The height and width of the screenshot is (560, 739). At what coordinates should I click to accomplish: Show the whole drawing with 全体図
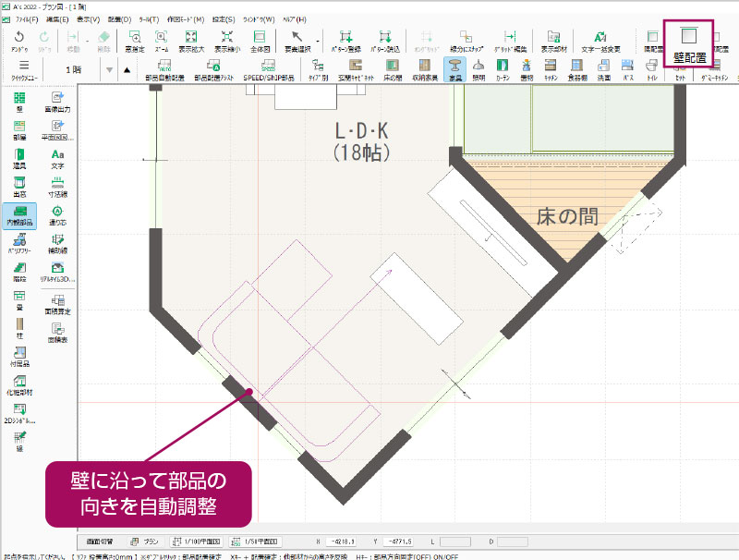[260, 41]
